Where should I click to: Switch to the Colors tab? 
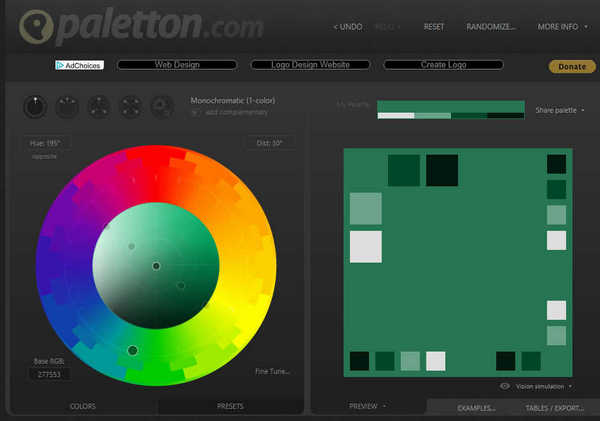pyautogui.click(x=82, y=406)
